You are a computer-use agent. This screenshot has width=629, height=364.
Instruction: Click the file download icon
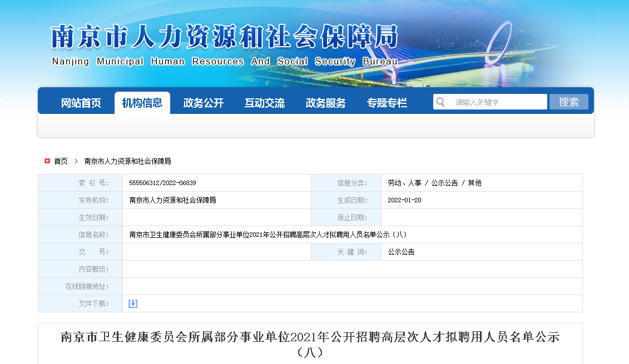133,303
